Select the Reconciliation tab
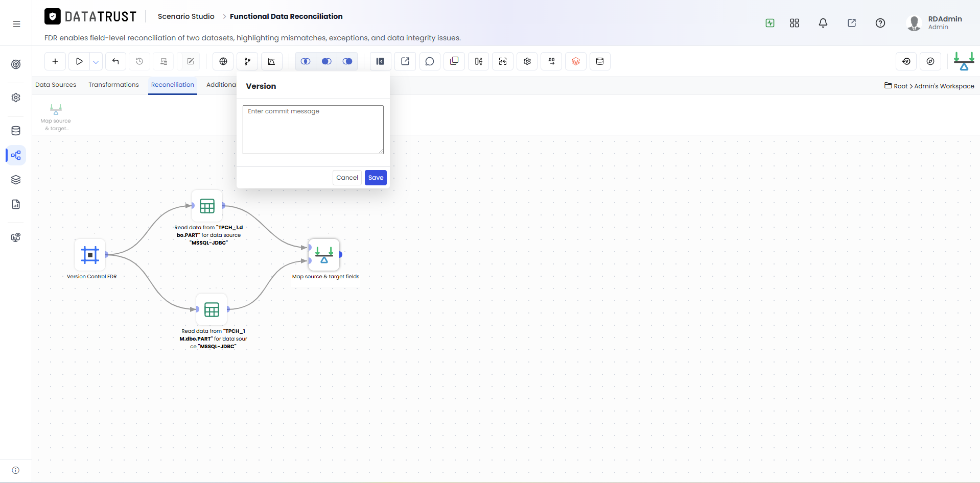This screenshot has height=483, width=980. click(x=173, y=85)
